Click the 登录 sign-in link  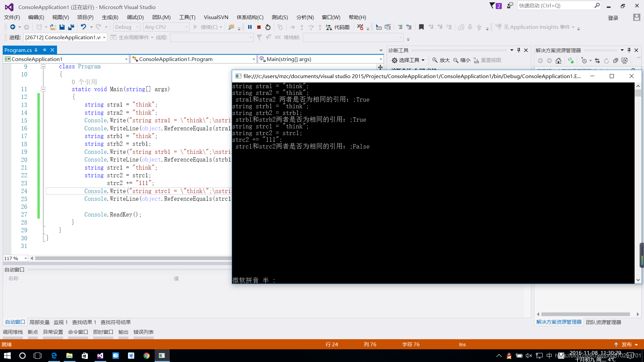(x=613, y=18)
